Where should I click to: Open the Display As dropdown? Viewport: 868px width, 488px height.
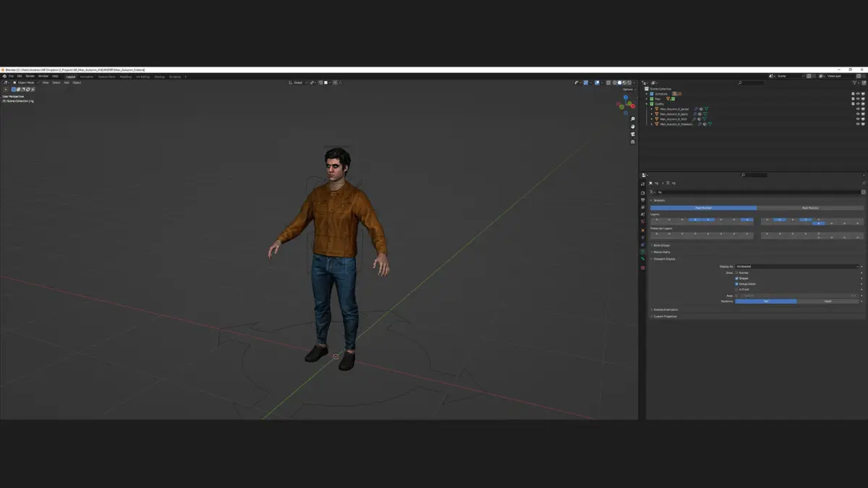click(x=799, y=266)
